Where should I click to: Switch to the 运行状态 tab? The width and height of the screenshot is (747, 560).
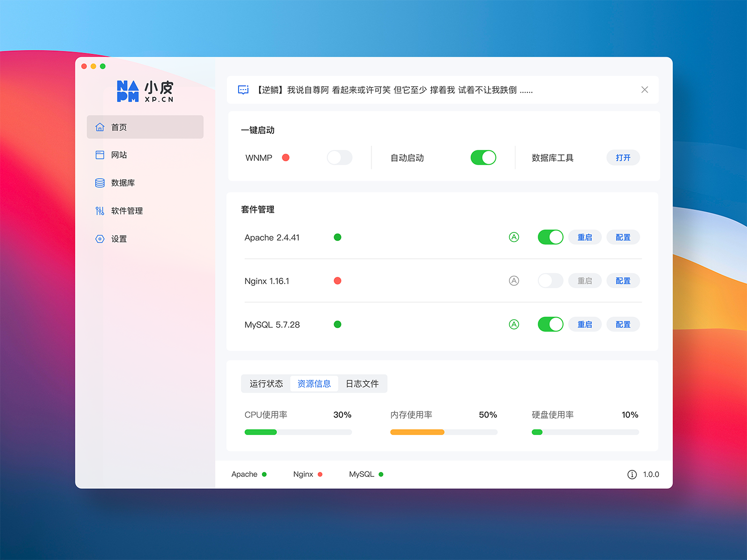[266, 384]
